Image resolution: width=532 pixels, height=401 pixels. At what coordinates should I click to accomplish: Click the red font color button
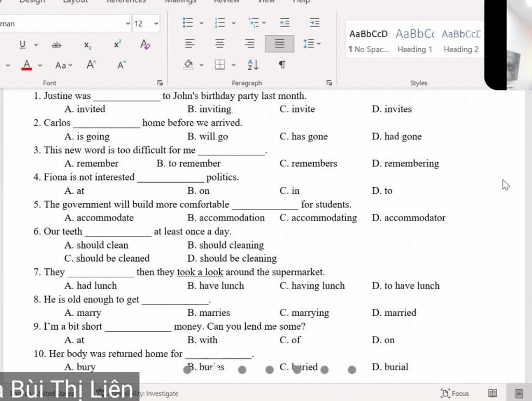(26, 64)
